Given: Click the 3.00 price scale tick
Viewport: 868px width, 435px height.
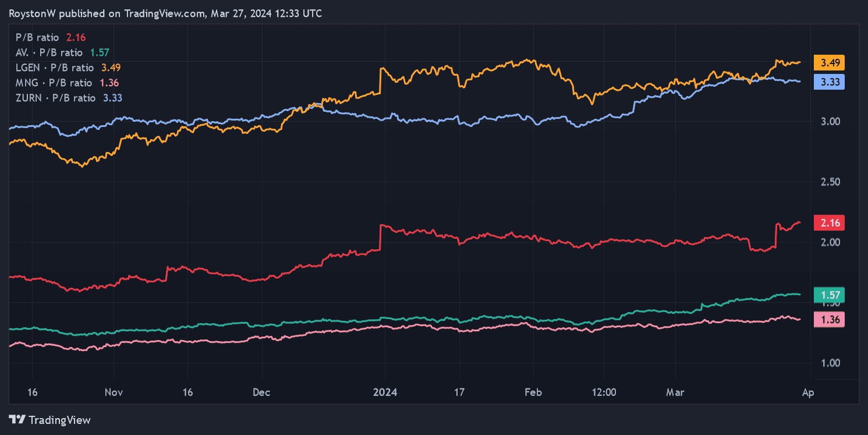Looking at the screenshot, I should pos(829,122).
